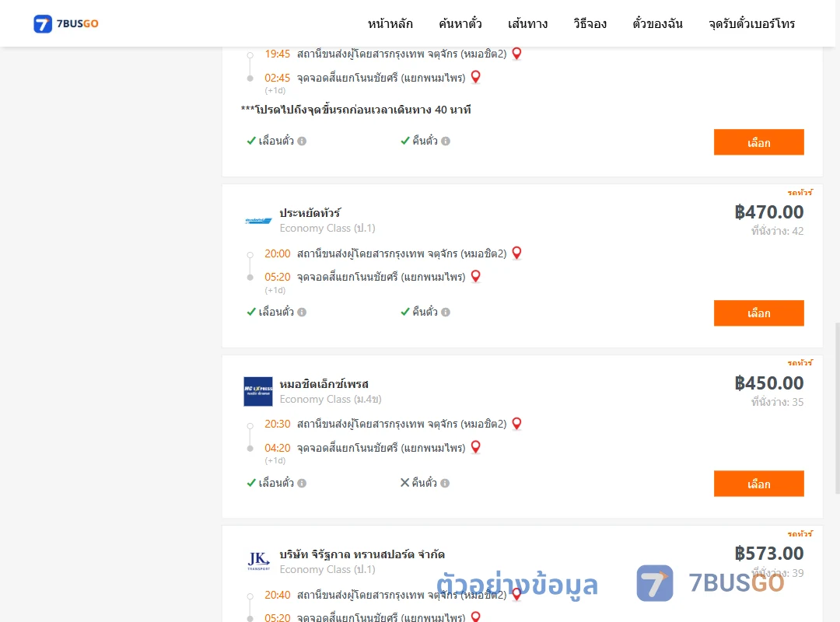Open วิธีจอง navigation item

590,23
